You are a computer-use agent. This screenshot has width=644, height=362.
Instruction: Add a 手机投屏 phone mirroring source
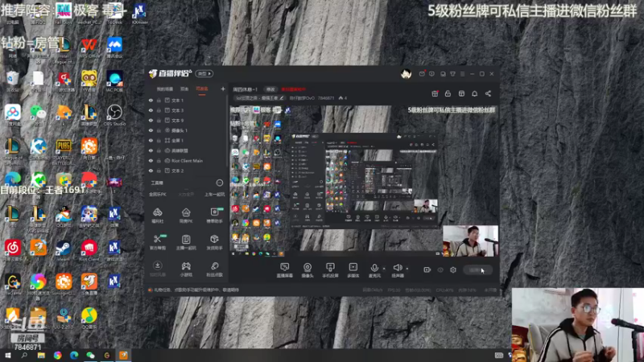pos(330,270)
